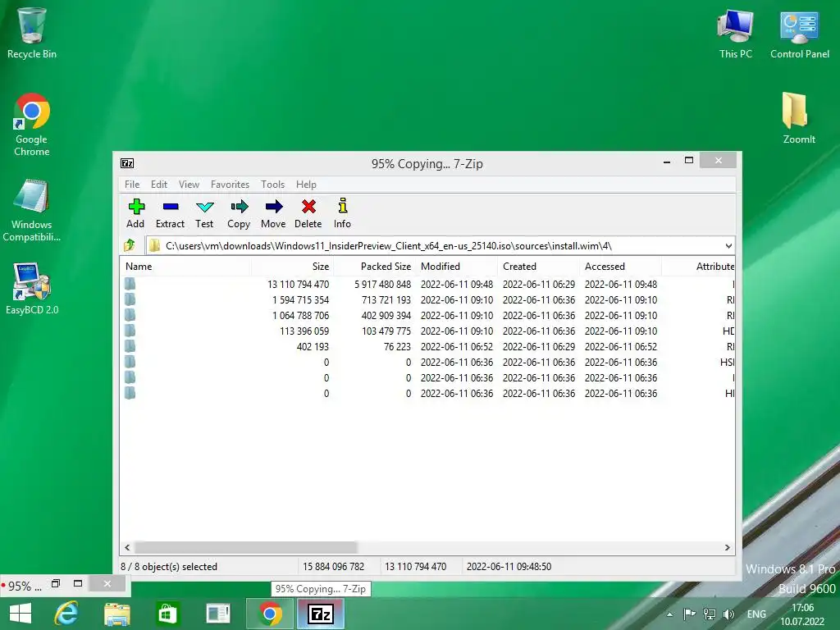The image size is (840, 630).
Task: Sort by Created column header
Action: coord(538,267)
